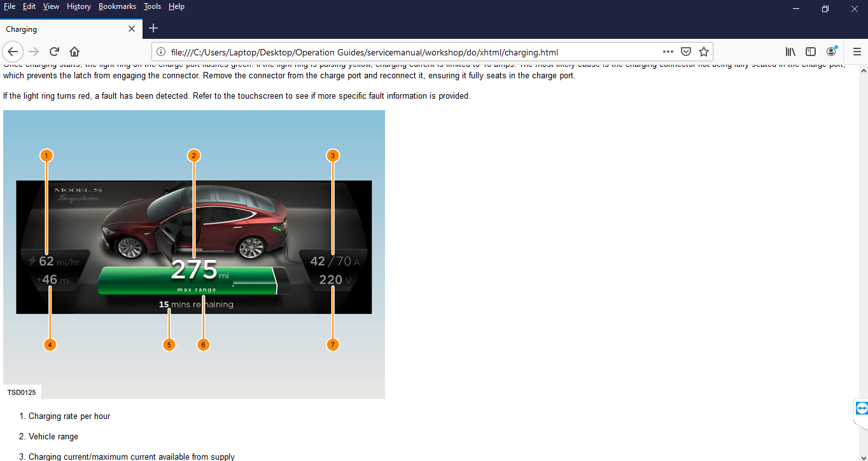Open the Tools menu

pyautogui.click(x=152, y=6)
